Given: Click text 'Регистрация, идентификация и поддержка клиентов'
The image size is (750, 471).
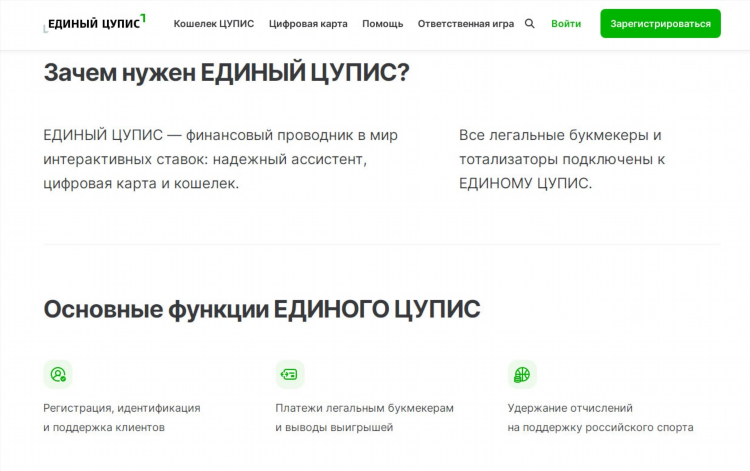Looking at the screenshot, I should 122,417.
